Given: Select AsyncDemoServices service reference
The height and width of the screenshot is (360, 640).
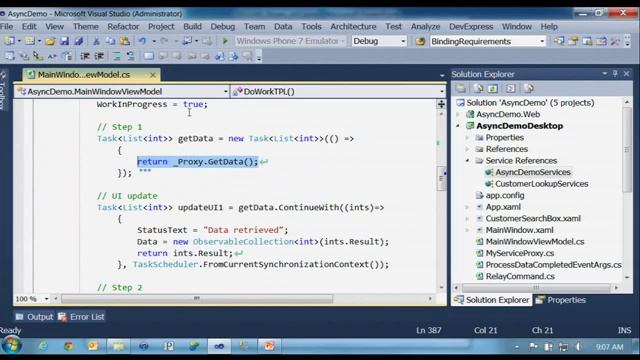Looking at the screenshot, I should [533, 172].
